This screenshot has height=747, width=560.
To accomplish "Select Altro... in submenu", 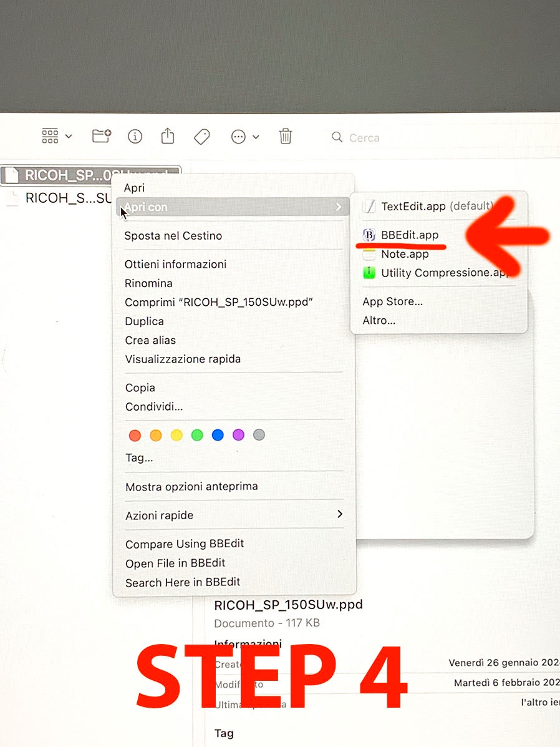I will pos(379,321).
